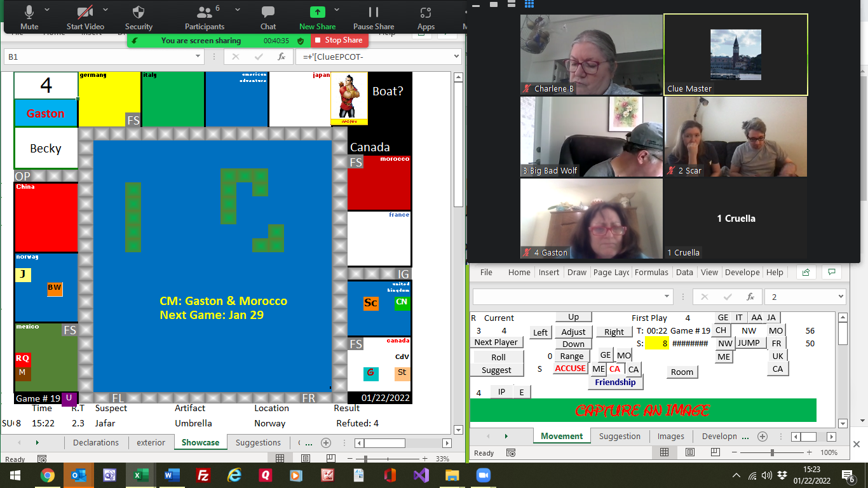Start Video in Zoom toolbar
Screen dimensions: 868x488
click(85, 17)
